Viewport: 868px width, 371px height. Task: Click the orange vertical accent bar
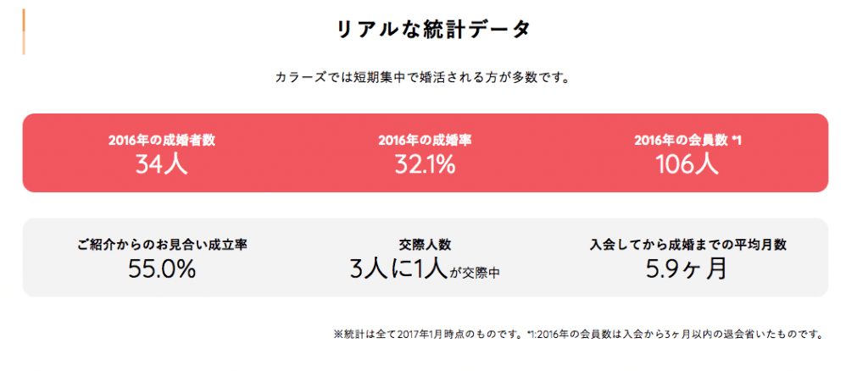24,32
